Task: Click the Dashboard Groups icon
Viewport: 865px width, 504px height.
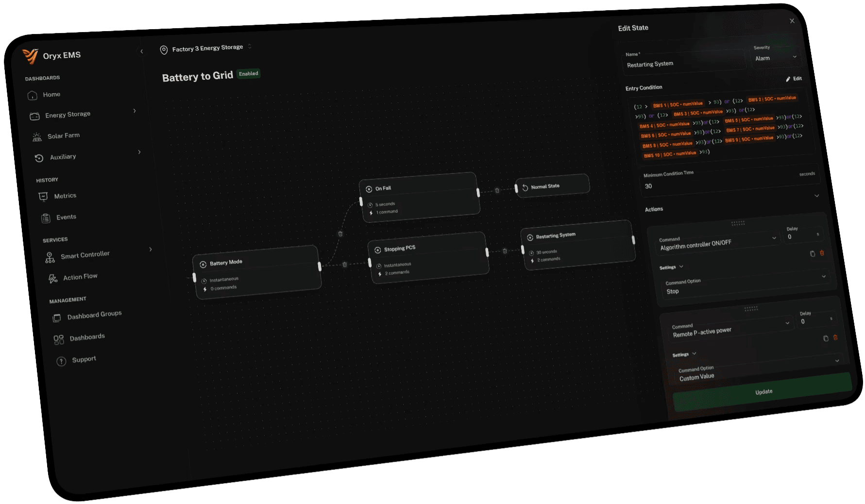Action: 57,318
